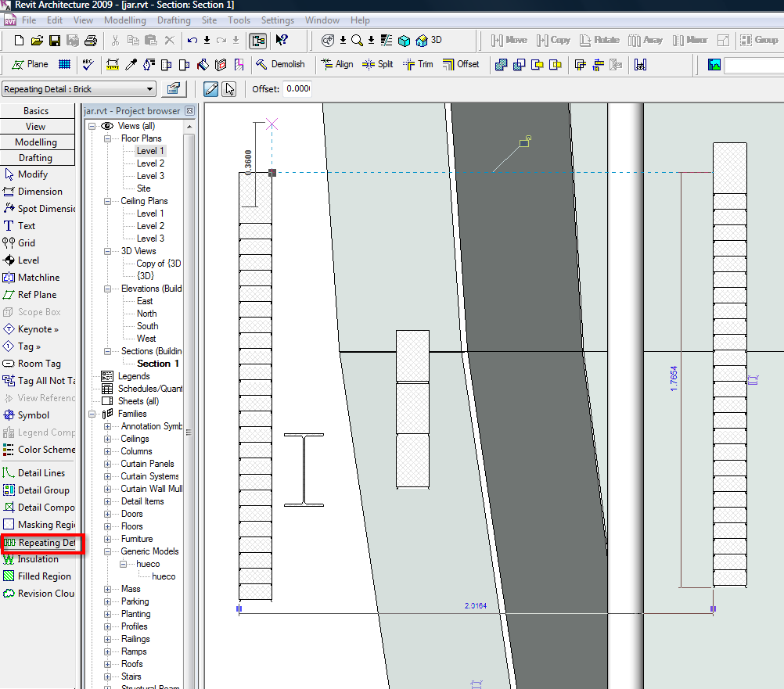The image size is (784, 689).
Task: Toggle the Pick lines arrow mode
Action: [228, 88]
